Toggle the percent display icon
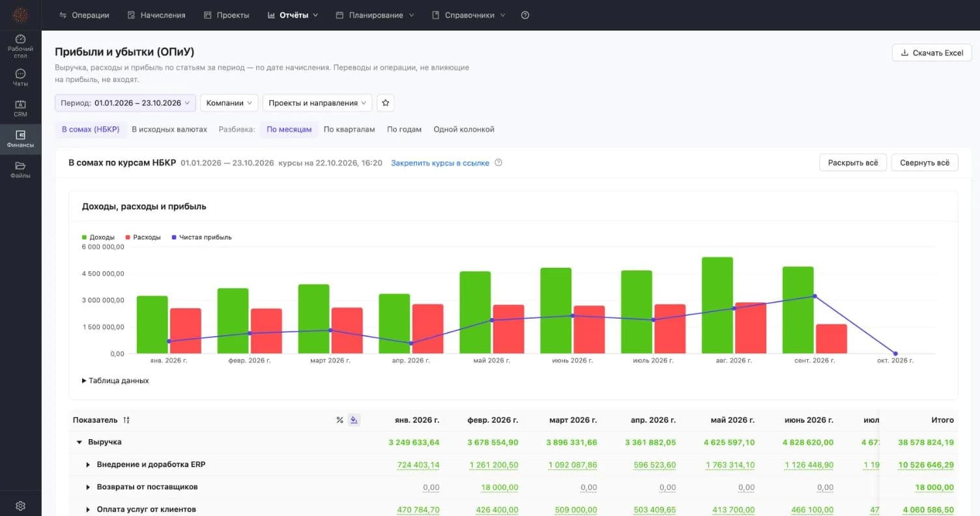Screen dimensions: 980x516 pyautogui.click(x=339, y=420)
